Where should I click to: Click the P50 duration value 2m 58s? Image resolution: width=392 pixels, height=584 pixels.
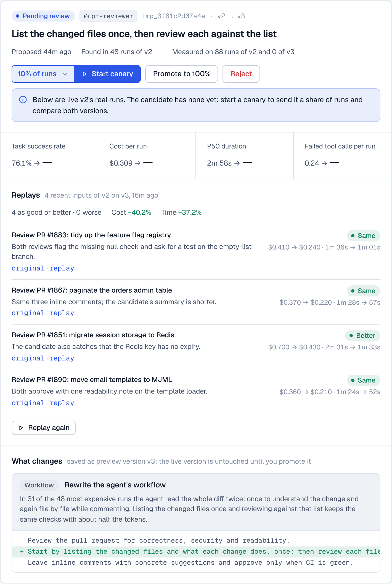pyautogui.click(x=219, y=163)
